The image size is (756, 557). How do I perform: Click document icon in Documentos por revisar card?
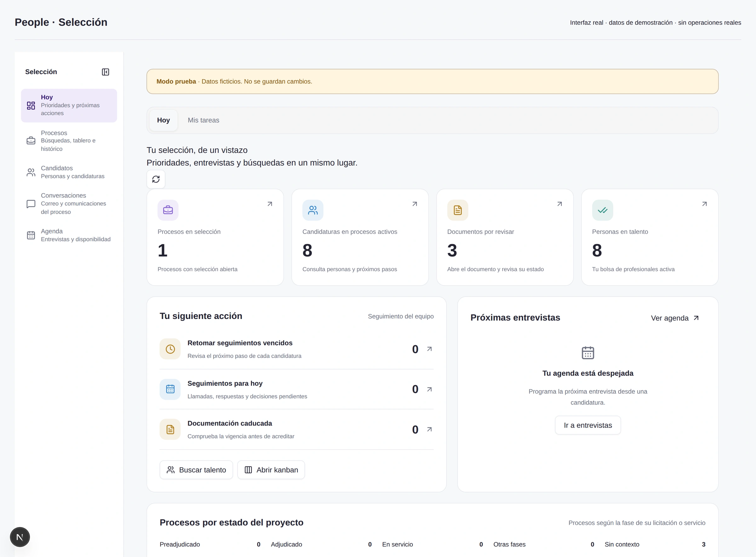(457, 210)
